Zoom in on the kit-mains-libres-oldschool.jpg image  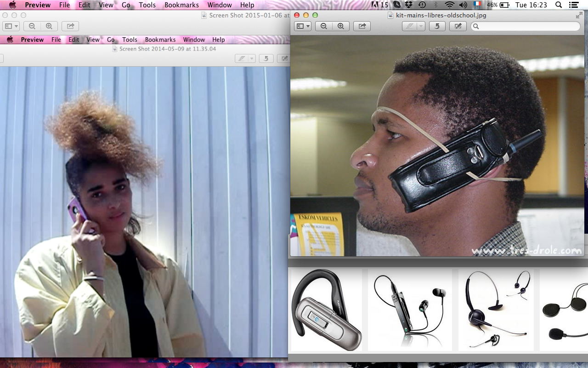[340, 26]
